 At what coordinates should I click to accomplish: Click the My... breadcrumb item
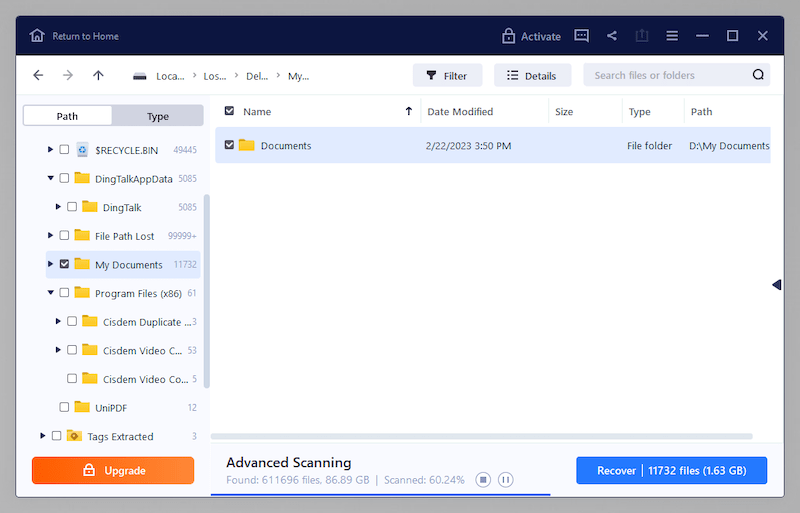pyautogui.click(x=298, y=76)
